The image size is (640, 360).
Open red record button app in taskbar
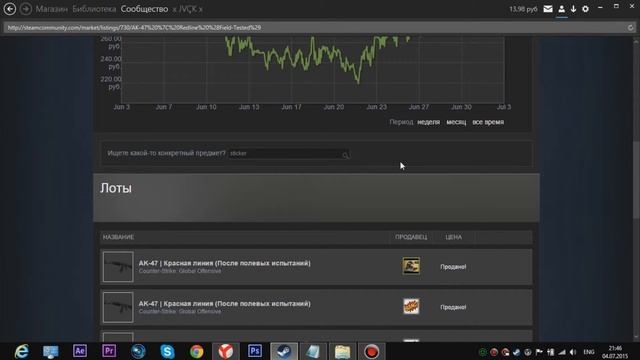click(371, 351)
